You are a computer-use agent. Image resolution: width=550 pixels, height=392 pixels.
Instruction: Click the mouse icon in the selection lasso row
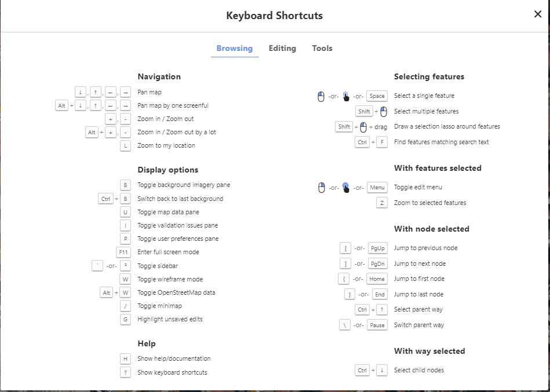coord(363,127)
